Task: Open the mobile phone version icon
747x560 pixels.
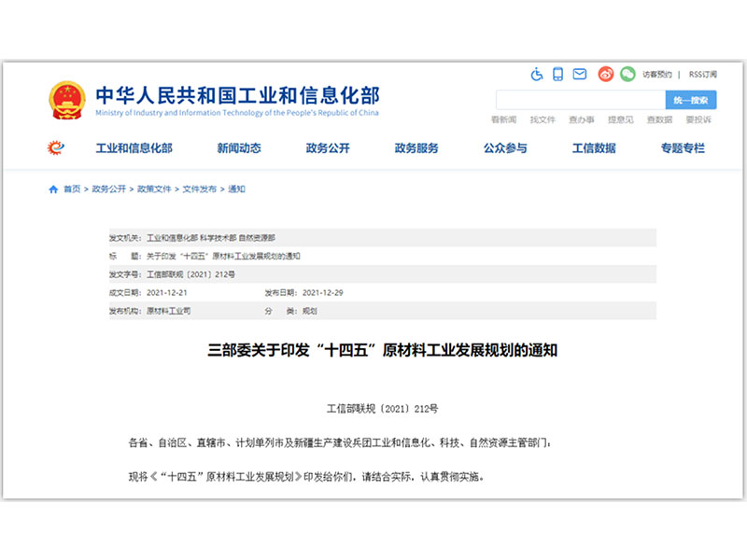Action: [557, 75]
